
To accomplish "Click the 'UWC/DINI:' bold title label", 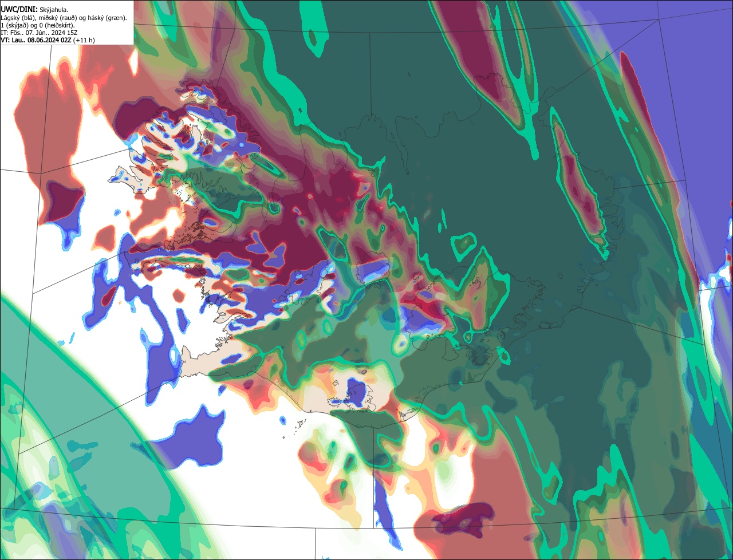I will click(19, 10).
